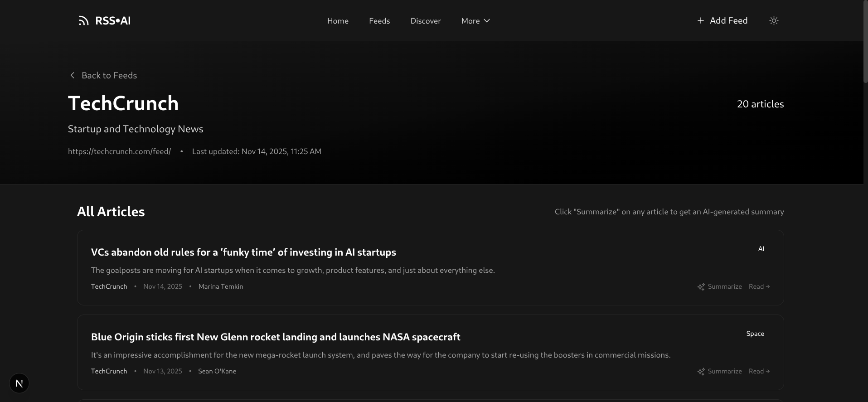Image resolution: width=868 pixels, height=402 pixels.
Task: Toggle the light/dark theme sun icon
Action: click(x=774, y=20)
